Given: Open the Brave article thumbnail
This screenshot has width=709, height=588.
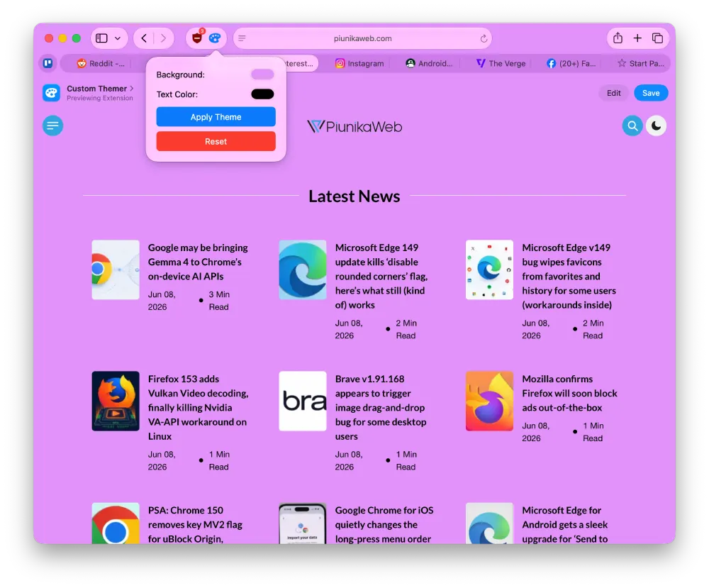Looking at the screenshot, I should [303, 401].
